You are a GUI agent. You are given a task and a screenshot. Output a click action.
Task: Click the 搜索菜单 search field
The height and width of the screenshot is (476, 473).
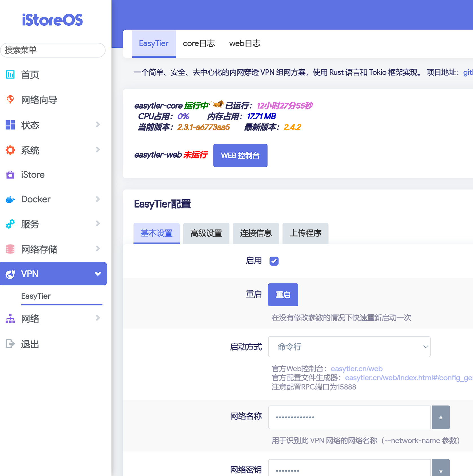point(53,50)
